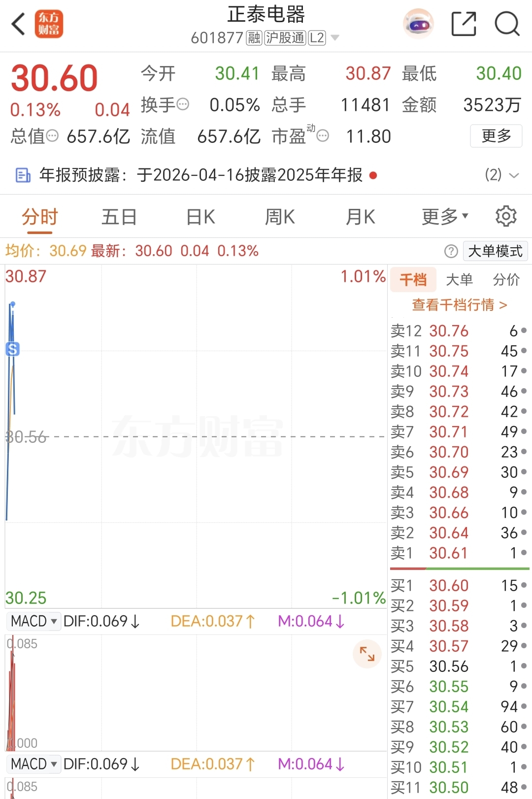Tap 更多 quote details button
The height and width of the screenshot is (799, 532).
[x=496, y=135]
